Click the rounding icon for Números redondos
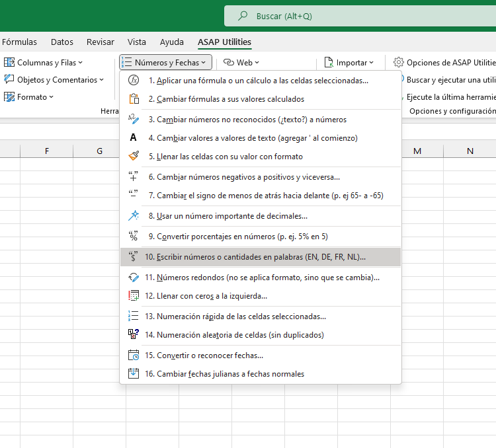The height and width of the screenshot is (448, 496). [x=134, y=278]
